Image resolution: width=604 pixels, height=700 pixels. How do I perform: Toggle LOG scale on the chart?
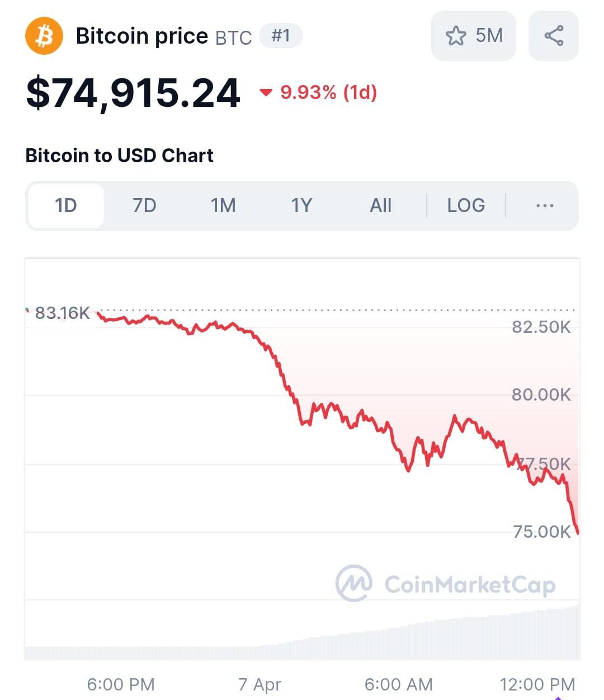point(466,205)
